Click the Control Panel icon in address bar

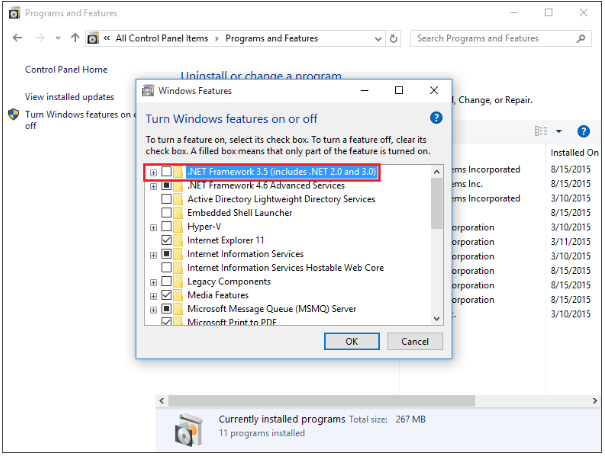click(x=93, y=38)
